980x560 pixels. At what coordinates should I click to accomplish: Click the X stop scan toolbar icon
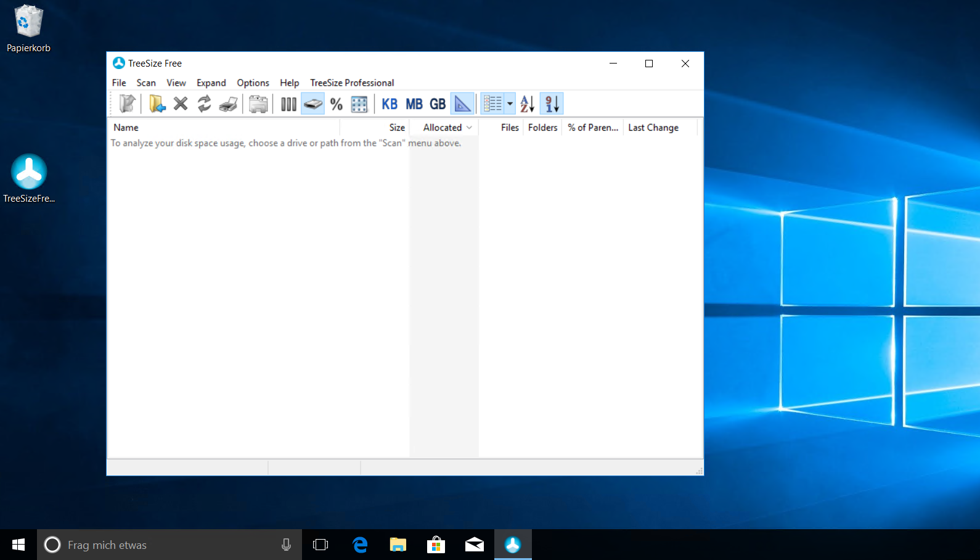[x=181, y=104]
